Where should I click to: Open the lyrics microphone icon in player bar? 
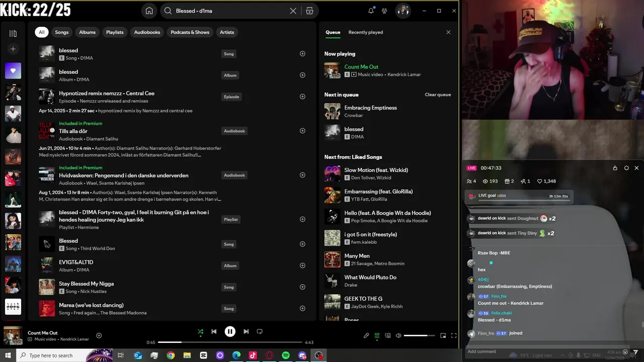(366, 335)
